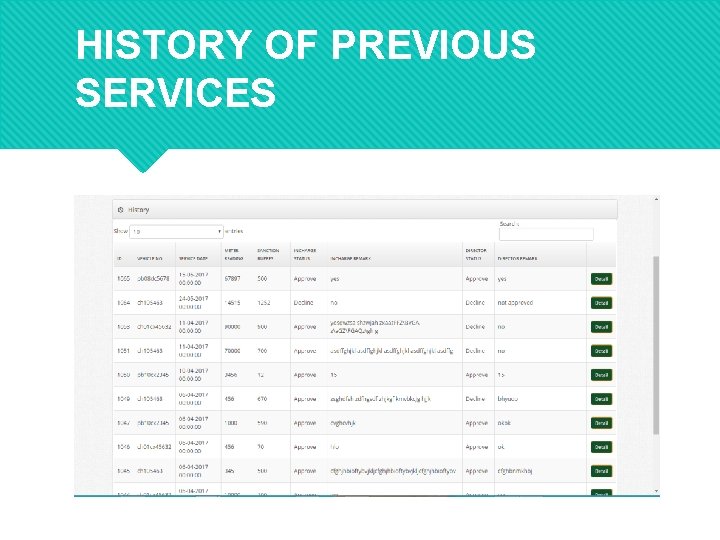Open Detail for the row with director remark 'ok'

(601, 447)
